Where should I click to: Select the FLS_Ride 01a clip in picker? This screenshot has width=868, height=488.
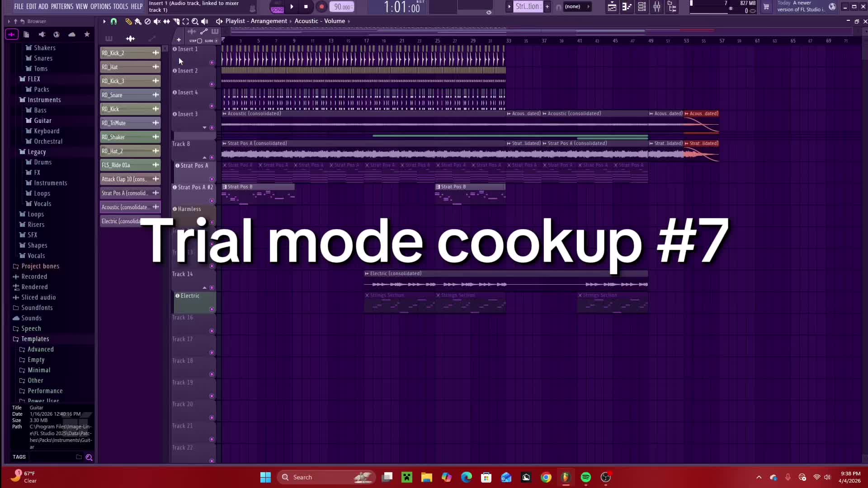130,165
